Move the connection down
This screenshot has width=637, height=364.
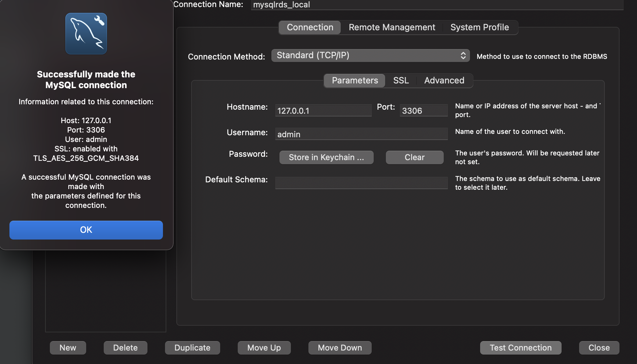point(340,348)
